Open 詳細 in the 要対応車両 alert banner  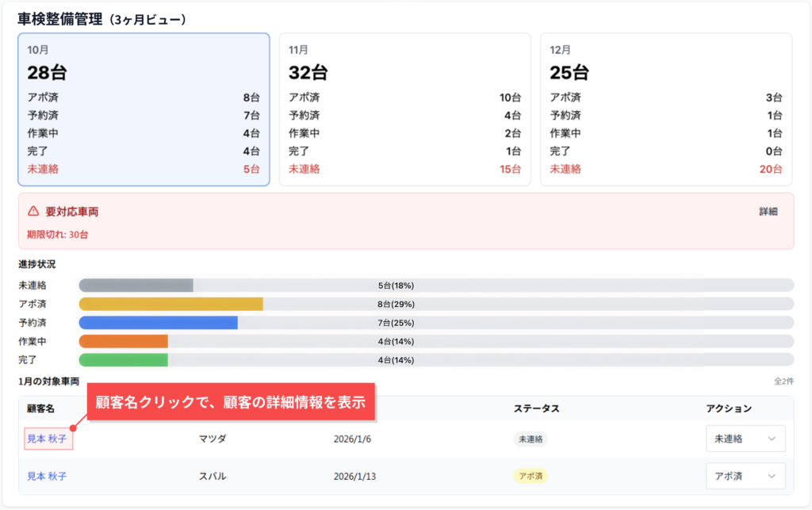768,212
